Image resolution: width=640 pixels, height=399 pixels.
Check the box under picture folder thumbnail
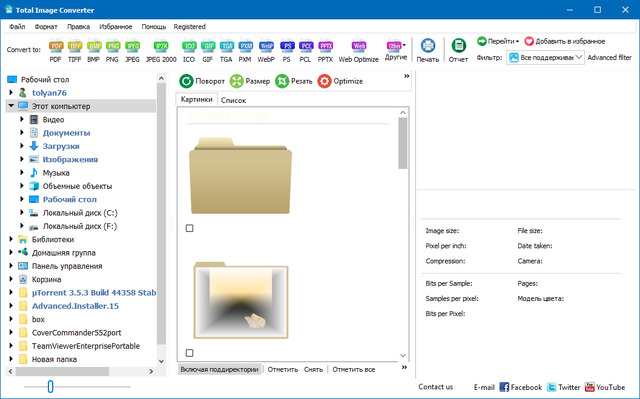coord(189,353)
